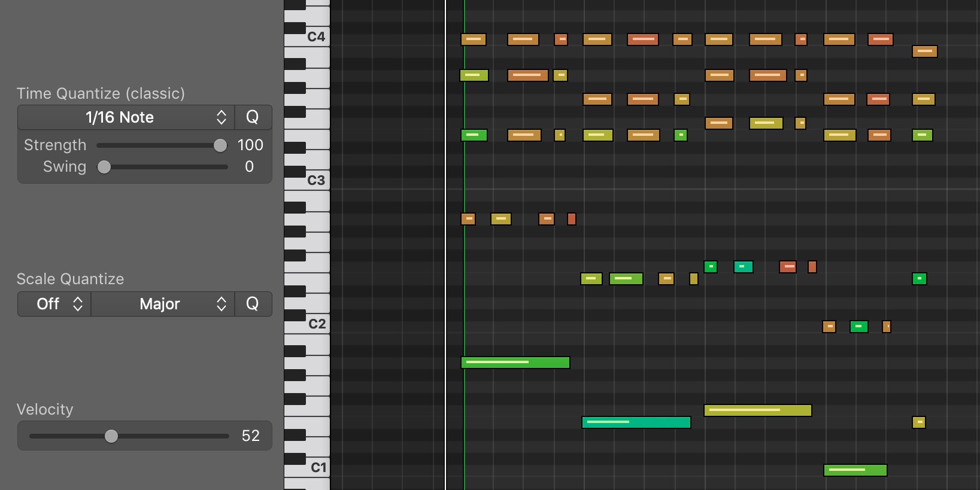980x490 pixels.
Task: Click the Scale Quantize Q button
Action: pos(253,304)
